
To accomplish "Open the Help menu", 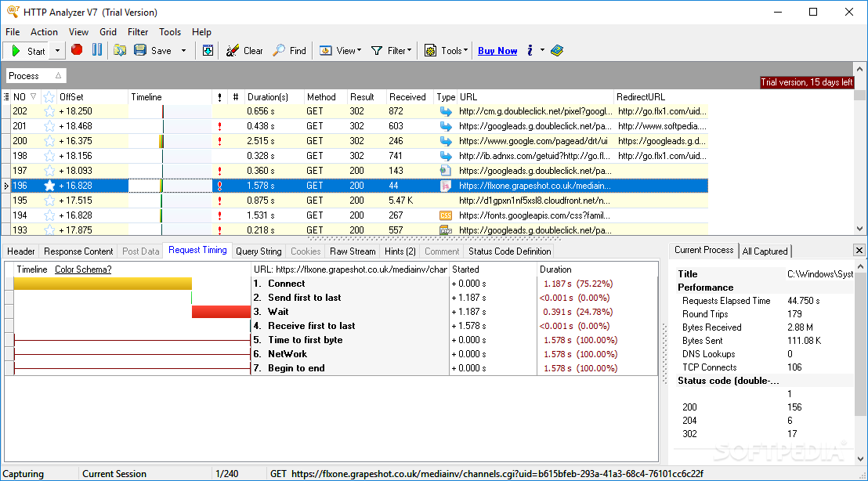I will 201,32.
